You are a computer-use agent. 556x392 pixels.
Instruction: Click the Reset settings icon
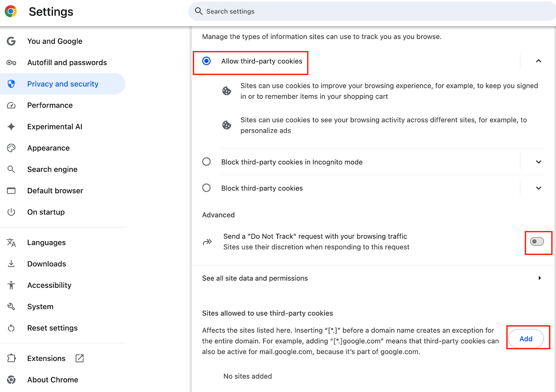[x=11, y=328]
